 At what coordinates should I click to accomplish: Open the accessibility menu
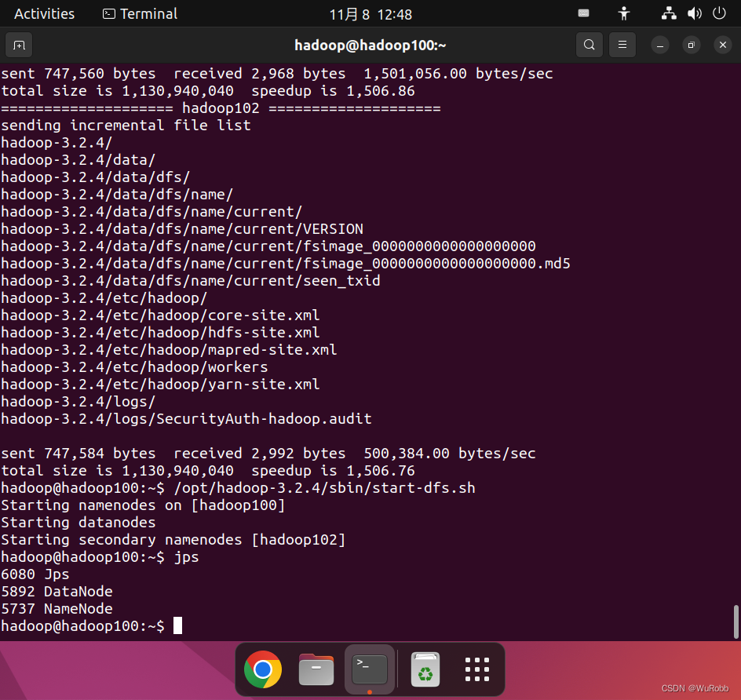(624, 13)
